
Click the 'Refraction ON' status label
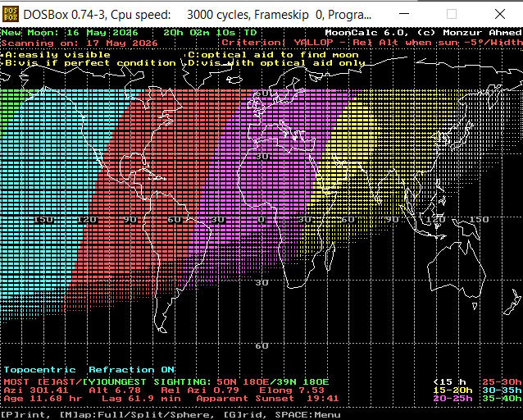tap(131, 370)
